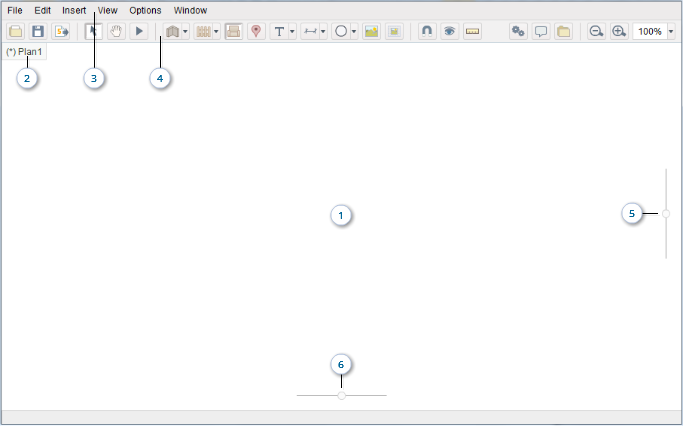Expand the circle shape dropdown arrow

(354, 31)
